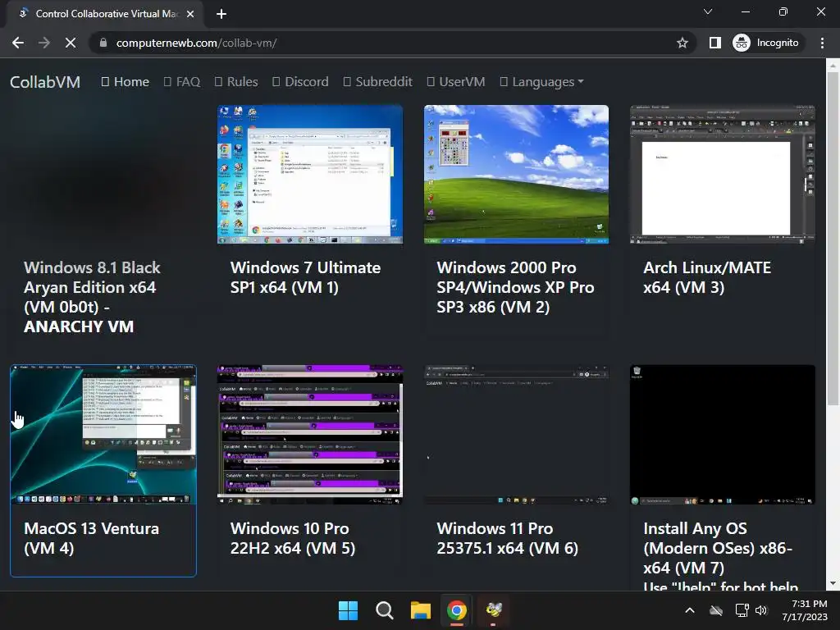Click the 'Windows 10 Pro 22H2 x64 (VM 5)' title
Image resolution: width=840 pixels, height=630 pixels.
click(x=293, y=538)
